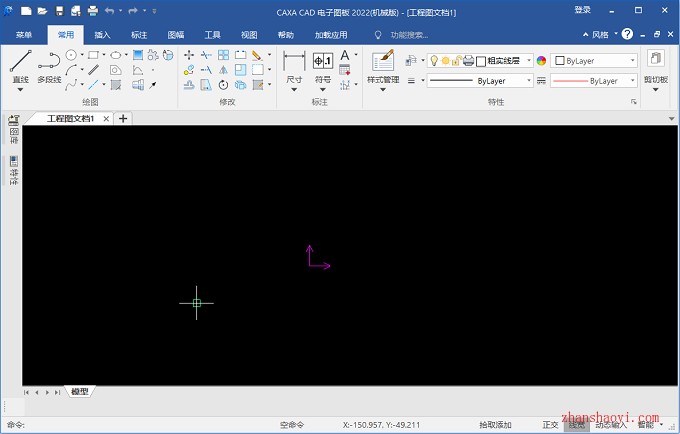Click the Print icon in quick access bar
Screen dimensions: 680x434
[x=93, y=11]
